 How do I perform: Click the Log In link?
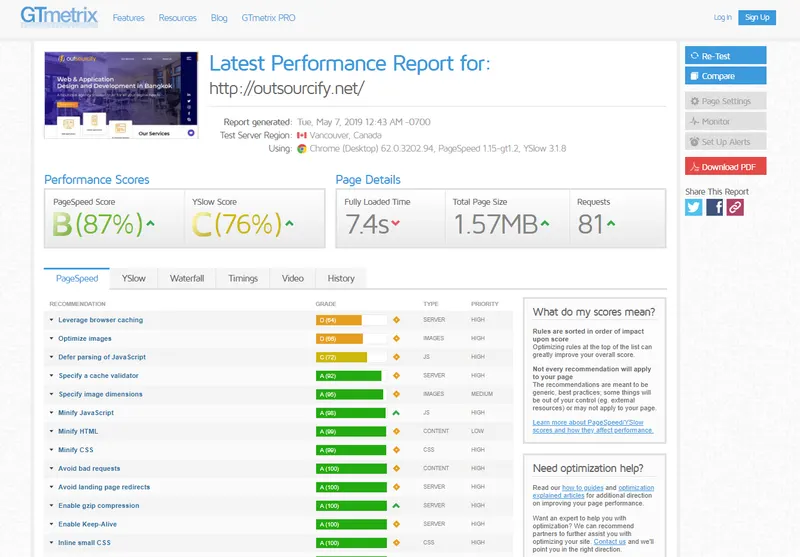(x=722, y=17)
